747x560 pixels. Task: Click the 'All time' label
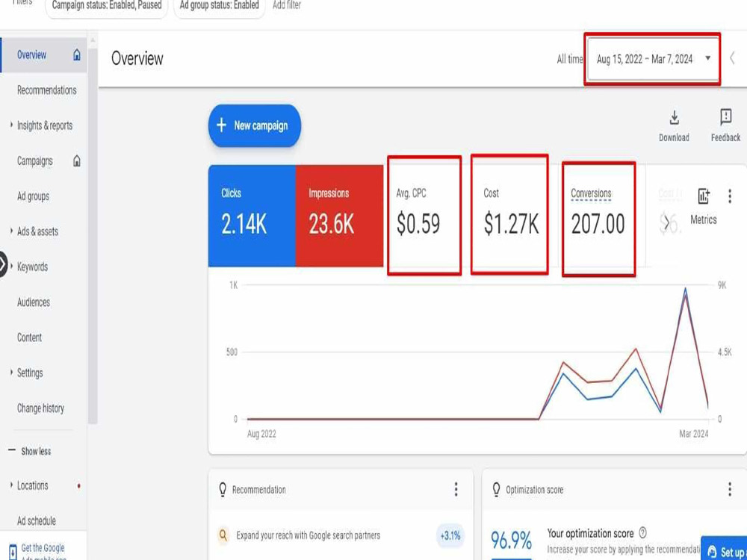coord(570,59)
